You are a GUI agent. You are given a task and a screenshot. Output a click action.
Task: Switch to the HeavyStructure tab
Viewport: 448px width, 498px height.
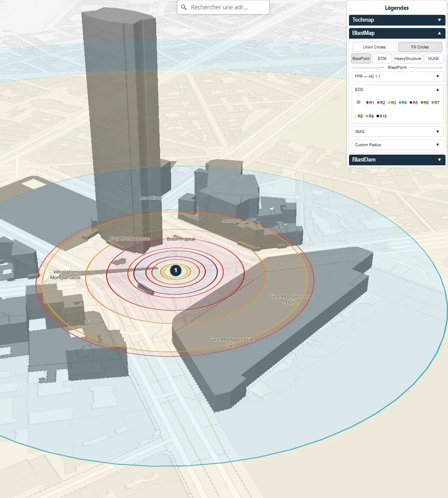[408, 59]
